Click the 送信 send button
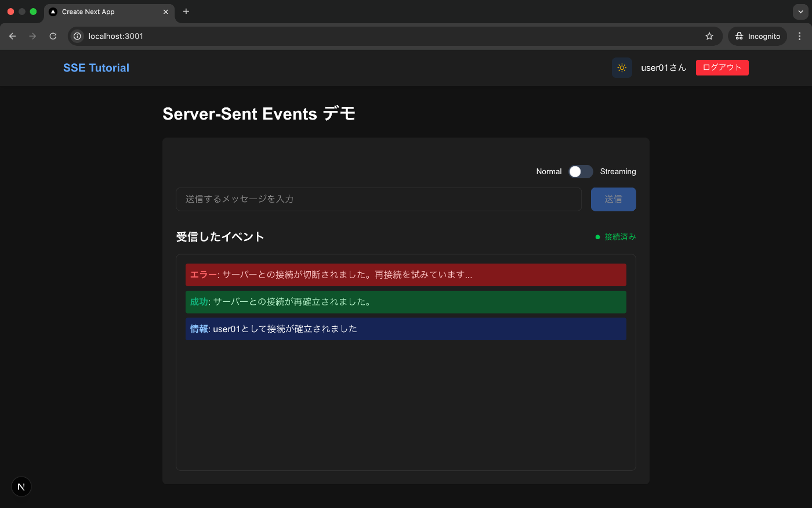This screenshot has width=812, height=508. pos(614,199)
